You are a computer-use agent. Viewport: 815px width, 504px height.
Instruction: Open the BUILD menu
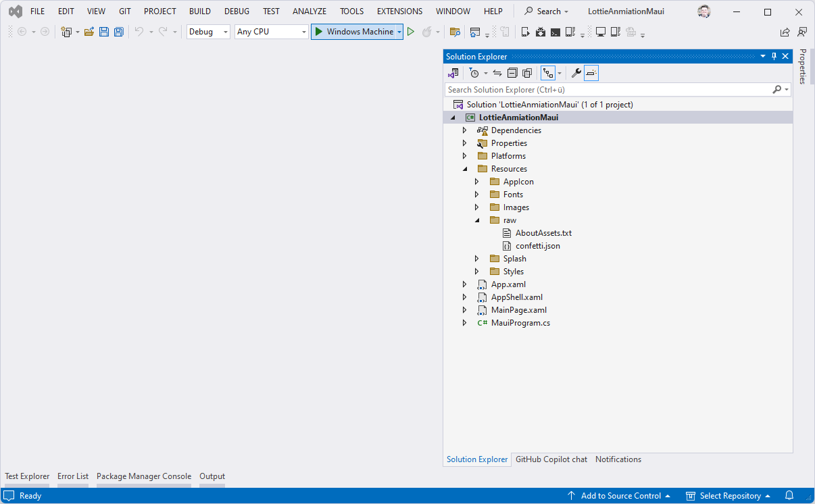click(199, 11)
